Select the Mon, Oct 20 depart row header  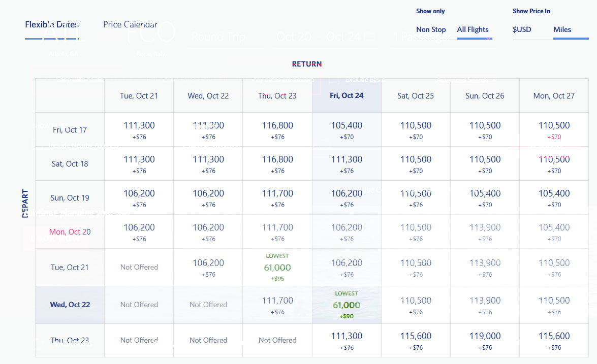(70, 232)
